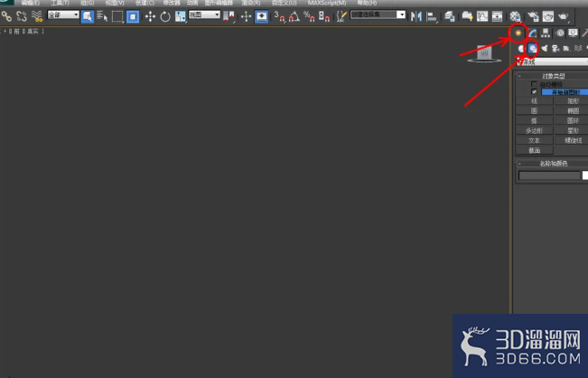Open the 组(G) menu

pos(87,3)
